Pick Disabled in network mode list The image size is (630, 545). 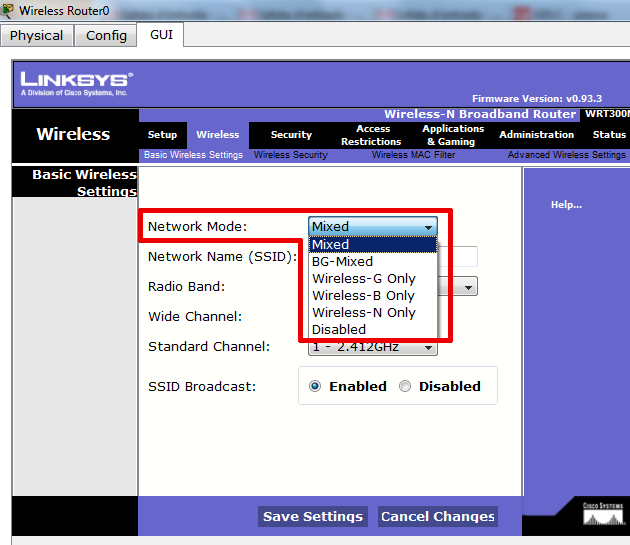click(339, 329)
